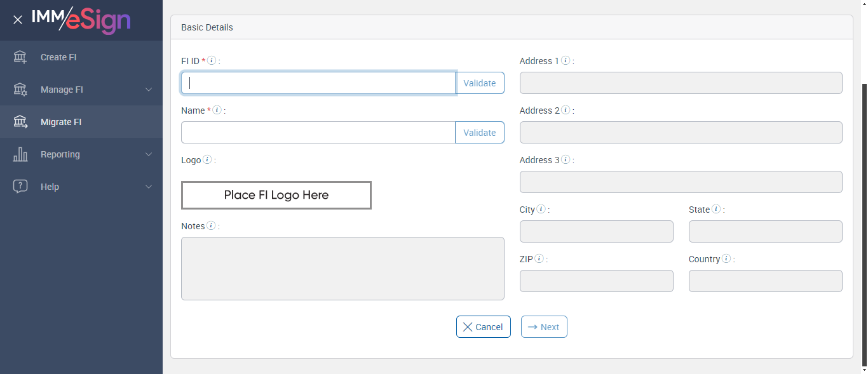The image size is (868, 374).
Task: Click the info icon next to Notes
Action: [211, 226]
